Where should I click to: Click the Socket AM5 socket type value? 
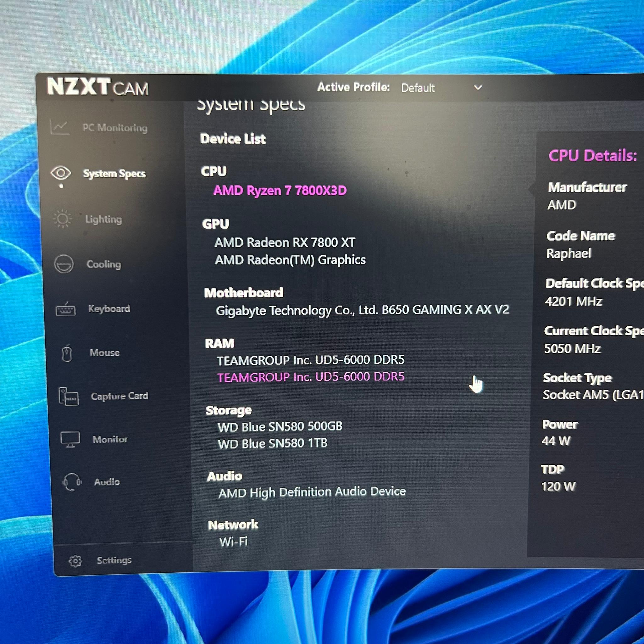[x=593, y=395]
